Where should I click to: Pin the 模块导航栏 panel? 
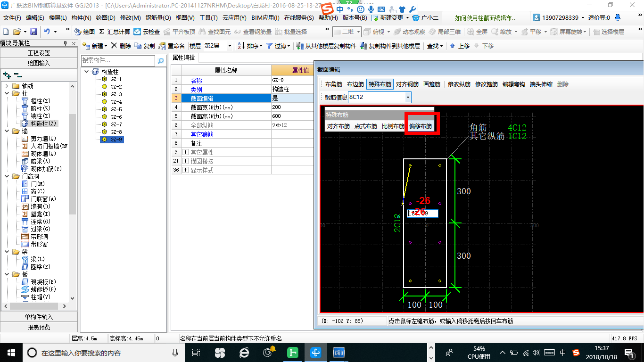click(65, 43)
